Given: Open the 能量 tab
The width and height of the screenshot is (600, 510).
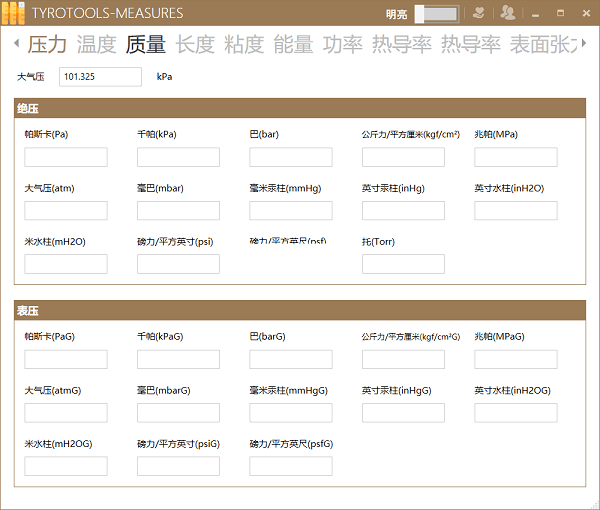Looking at the screenshot, I should point(293,44).
